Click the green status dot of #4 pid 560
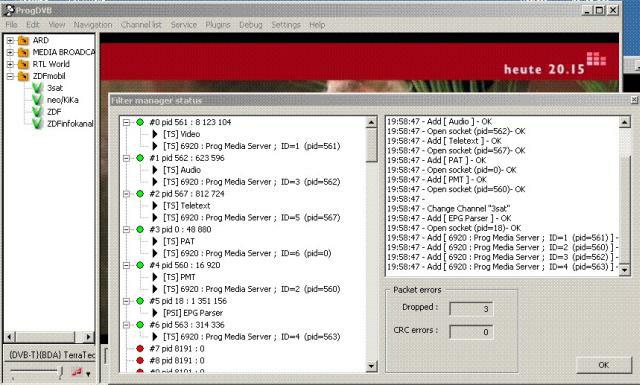Image resolution: width=640 pixels, height=385 pixels. (x=140, y=265)
